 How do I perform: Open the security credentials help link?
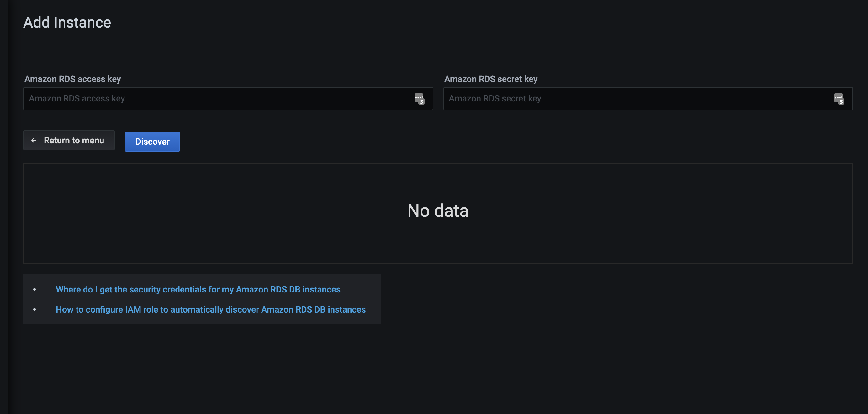[x=198, y=289]
